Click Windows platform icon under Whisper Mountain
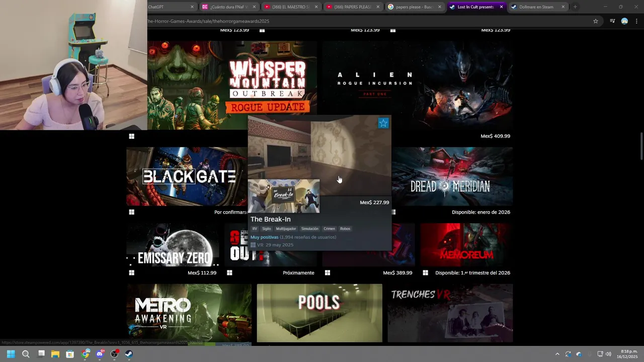The width and height of the screenshot is (644, 362). [x=132, y=136]
